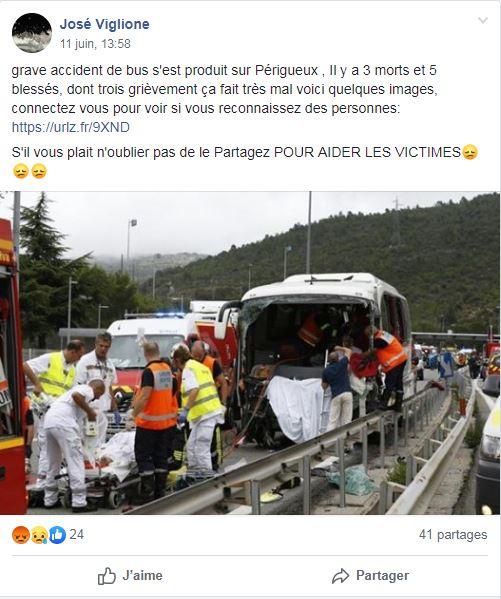Click the share arrow icon
This screenshot has height=599, width=501.
(340, 576)
